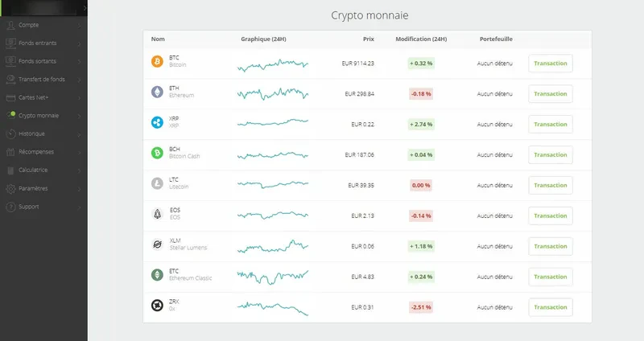The image size is (644, 341).
Task: Click the 0x ZRX coin icon
Action: click(x=156, y=306)
